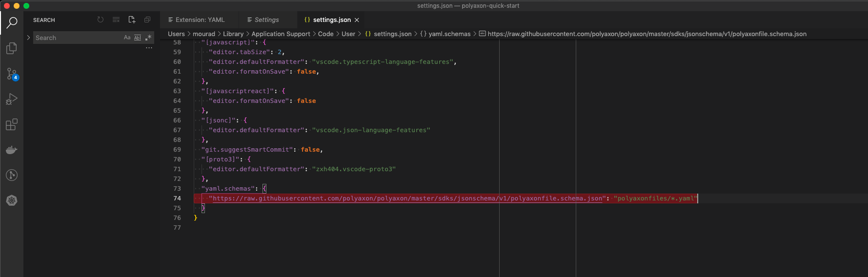The height and width of the screenshot is (277, 868).
Task: Click the "[javascript]" key on line 58
Action: [228, 42]
